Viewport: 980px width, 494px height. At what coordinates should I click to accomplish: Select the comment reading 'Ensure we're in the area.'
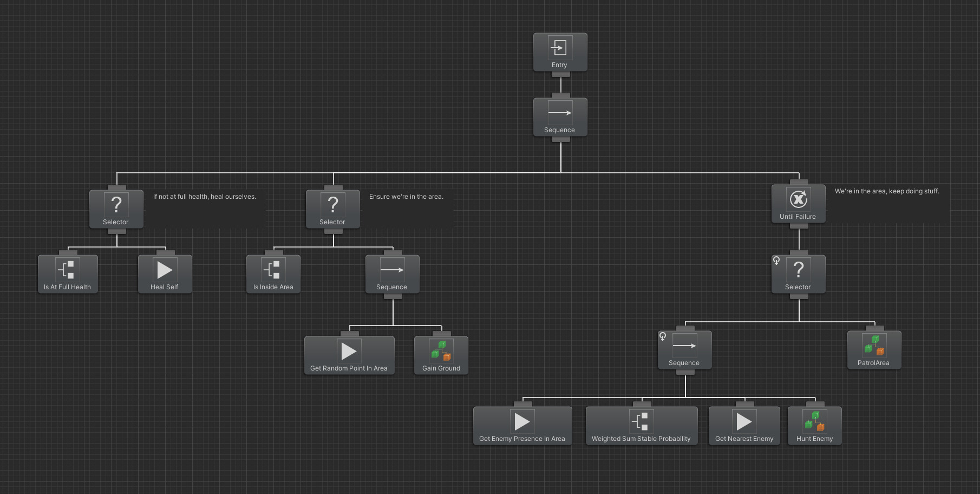click(407, 196)
